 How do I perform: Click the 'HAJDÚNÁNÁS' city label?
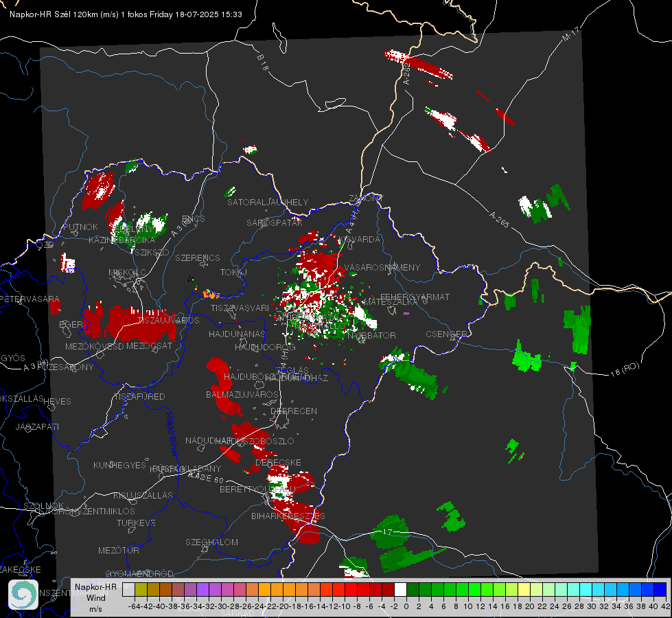coord(237,334)
